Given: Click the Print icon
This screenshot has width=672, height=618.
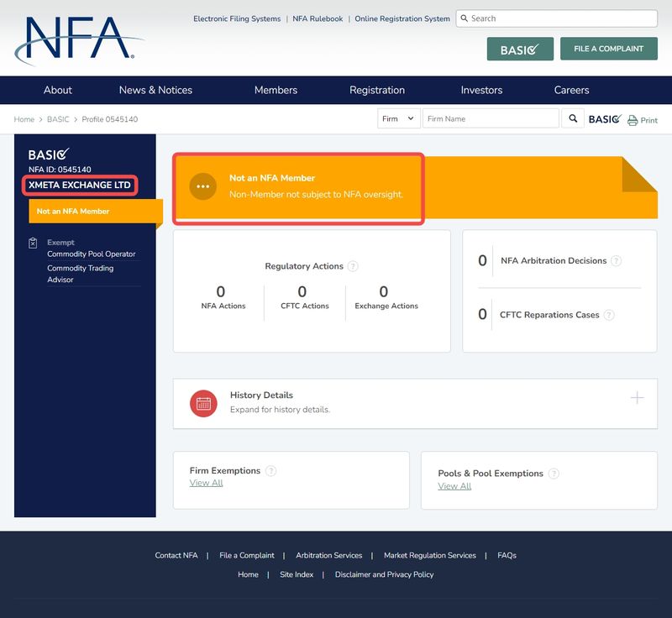Looking at the screenshot, I should click(x=633, y=120).
